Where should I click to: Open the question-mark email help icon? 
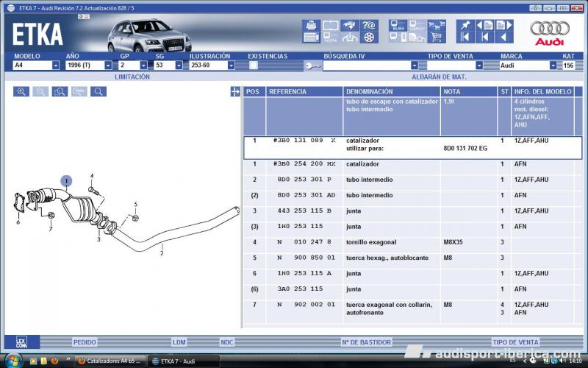tap(369, 26)
